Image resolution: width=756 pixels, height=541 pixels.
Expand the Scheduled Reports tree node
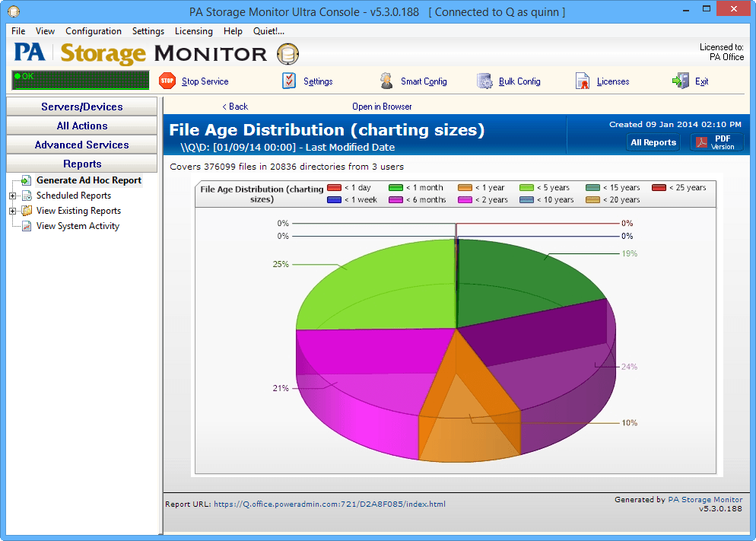point(12,196)
